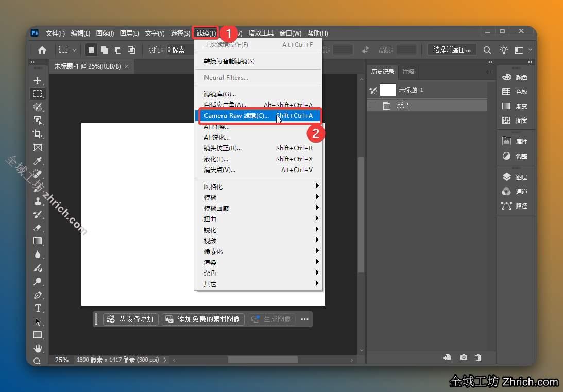The image size is (563, 392).
Task: Select the Rectangle shape tool
Action: (x=37, y=335)
